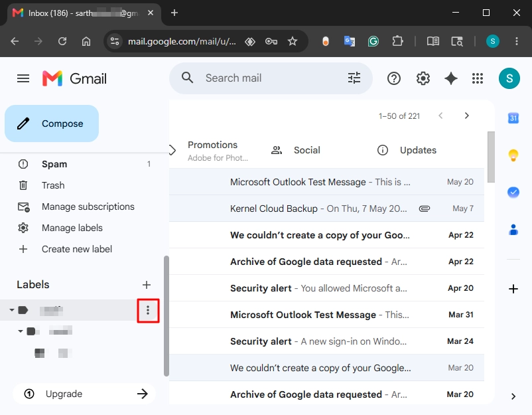Open the Google apps grid
This screenshot has width=532, height=415.
[x=478, y=78]
